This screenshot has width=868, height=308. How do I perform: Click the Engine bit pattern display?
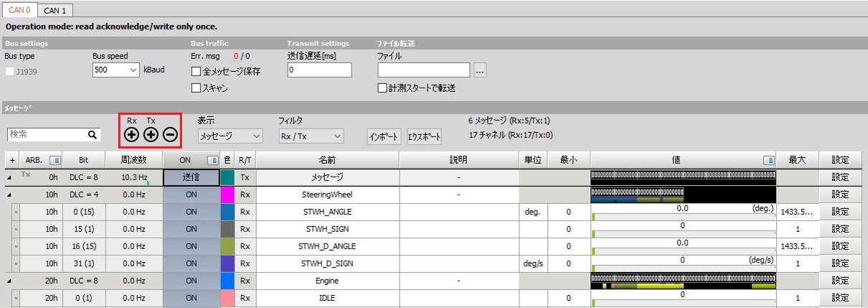[684, 281]
